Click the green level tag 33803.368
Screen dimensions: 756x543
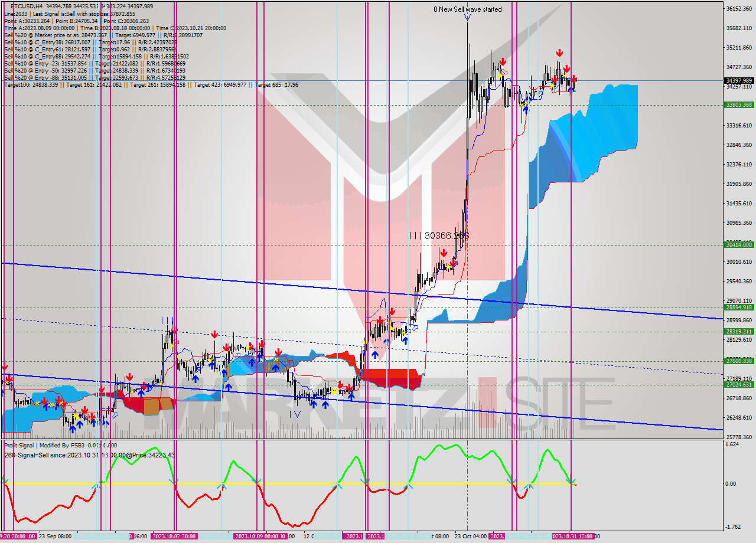click(739, 105)
